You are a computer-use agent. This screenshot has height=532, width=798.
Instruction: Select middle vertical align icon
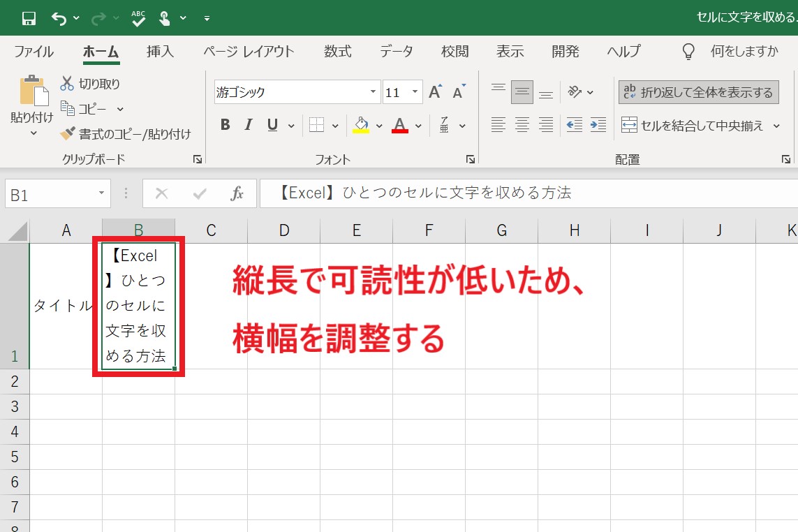[522, 91]
